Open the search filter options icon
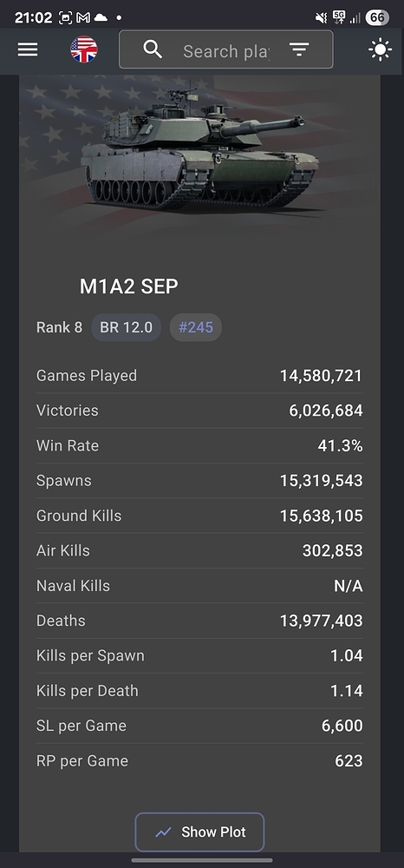Screen dimensions: 404x868 (x=299, y=49)
